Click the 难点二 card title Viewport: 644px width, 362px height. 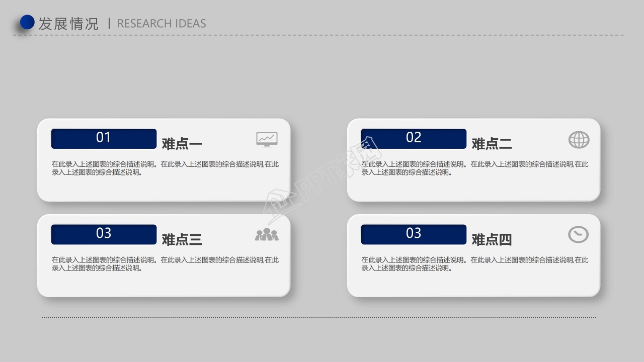pyautogui.click(x=491, y=144)
